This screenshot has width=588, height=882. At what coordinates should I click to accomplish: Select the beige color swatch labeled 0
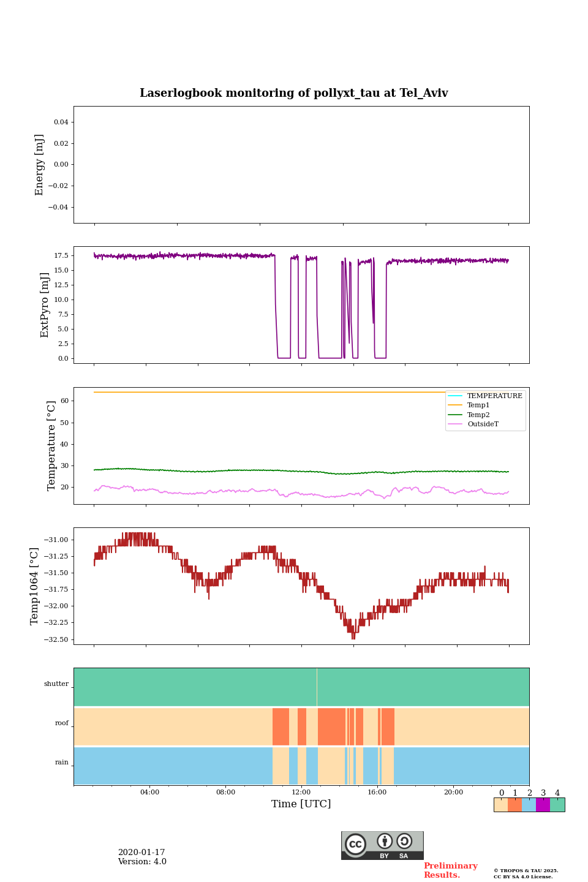pos(500,805)
